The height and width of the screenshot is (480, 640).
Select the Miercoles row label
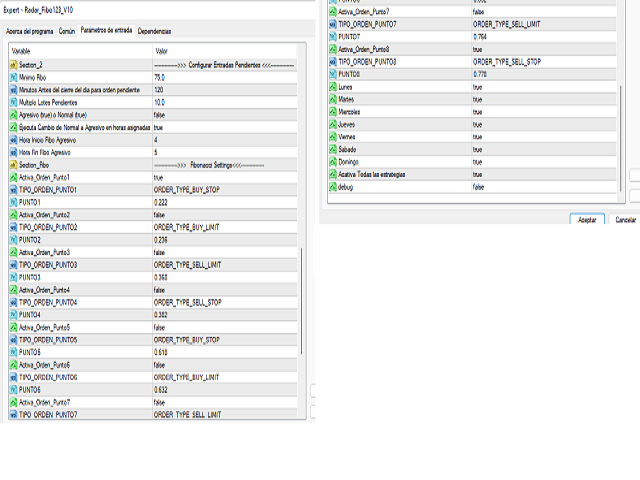[349, 112]
